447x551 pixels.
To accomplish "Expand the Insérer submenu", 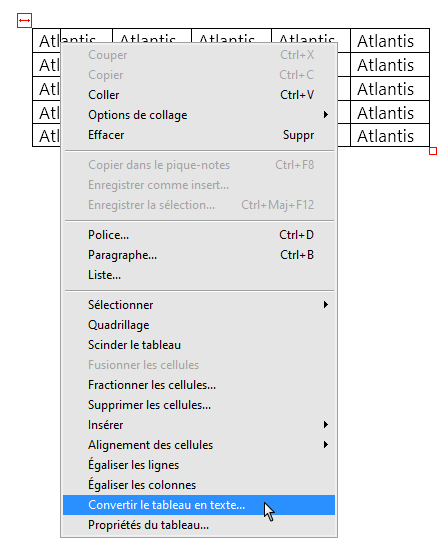I will [199, 425].
